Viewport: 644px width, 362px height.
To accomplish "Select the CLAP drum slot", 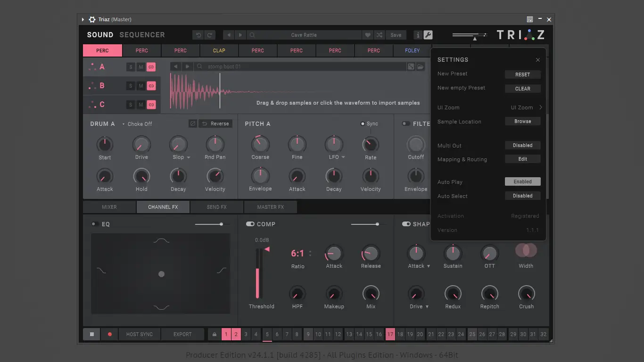I will [219, 50].
